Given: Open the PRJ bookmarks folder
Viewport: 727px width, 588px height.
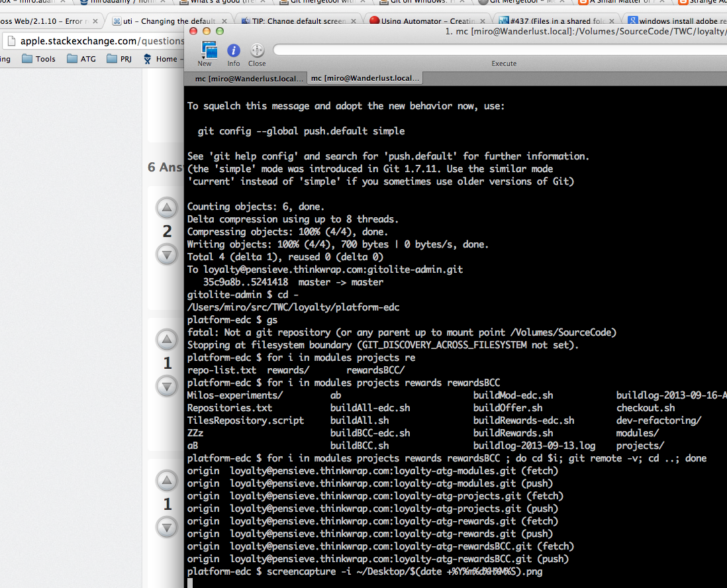Looking at the screenshot, I should [x=119, y=59].
